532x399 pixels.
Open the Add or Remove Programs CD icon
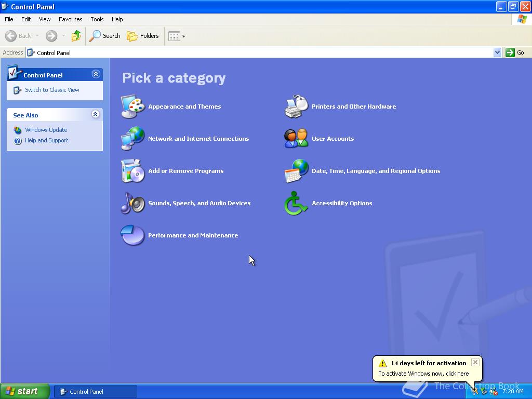coord(132,170)
